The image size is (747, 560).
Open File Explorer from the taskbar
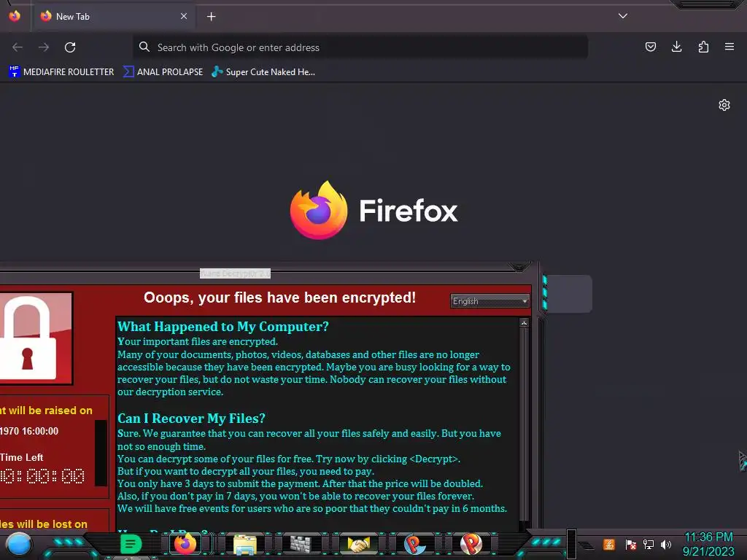245,545
